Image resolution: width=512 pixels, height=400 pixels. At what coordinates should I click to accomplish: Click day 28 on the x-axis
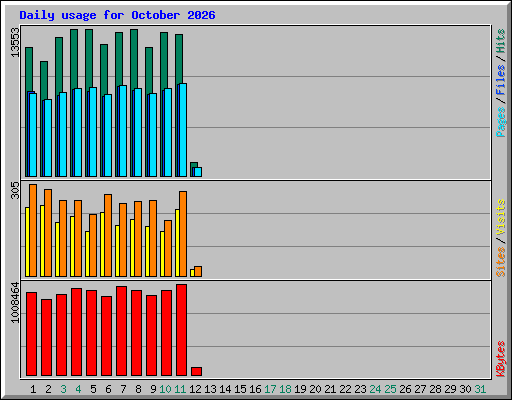435,389
